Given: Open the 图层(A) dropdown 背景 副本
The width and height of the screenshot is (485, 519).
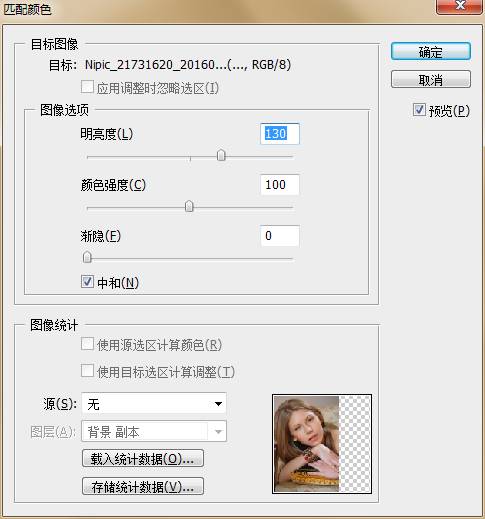Looking at the screenshot, I should coord(154,431).
